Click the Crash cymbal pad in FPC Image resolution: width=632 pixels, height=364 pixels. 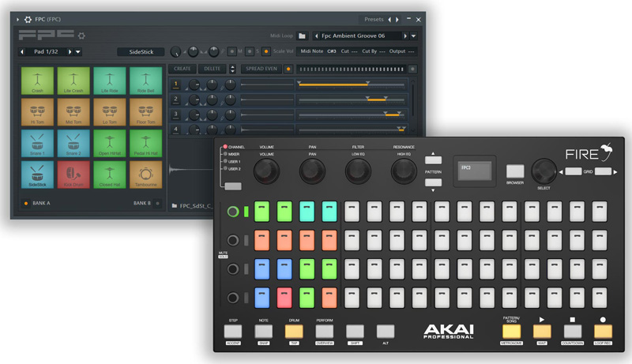coord(37,81)
